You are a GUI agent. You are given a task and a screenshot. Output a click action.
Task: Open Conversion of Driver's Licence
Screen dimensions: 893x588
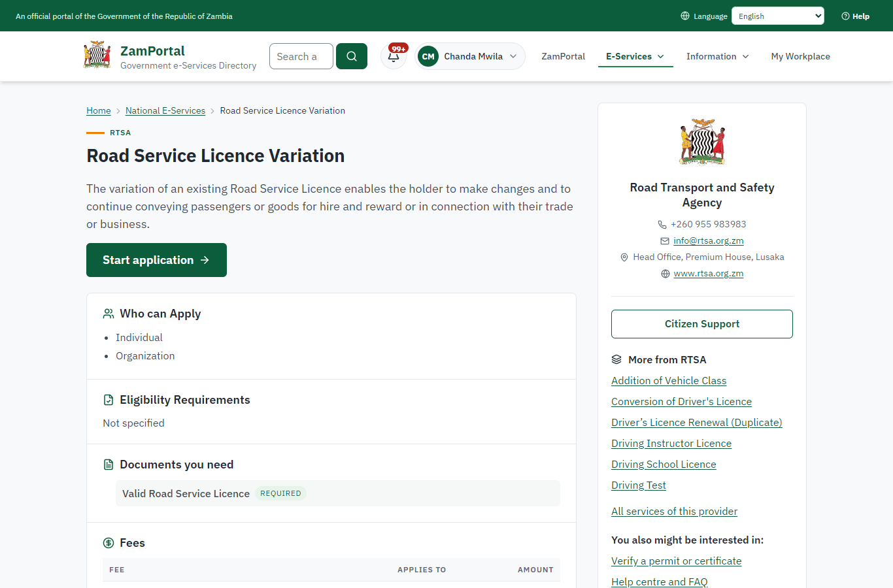[681, 401]
